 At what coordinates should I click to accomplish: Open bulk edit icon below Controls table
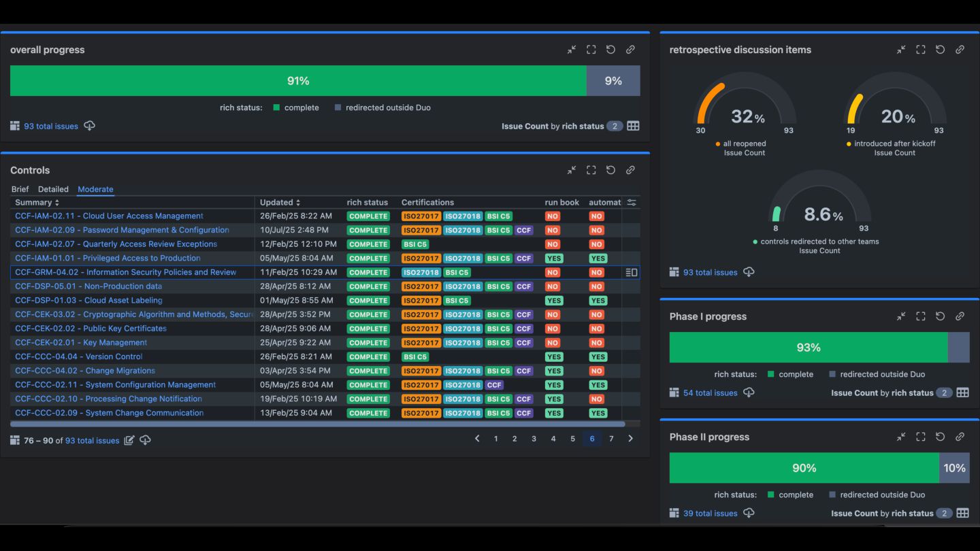pos(129,440)
